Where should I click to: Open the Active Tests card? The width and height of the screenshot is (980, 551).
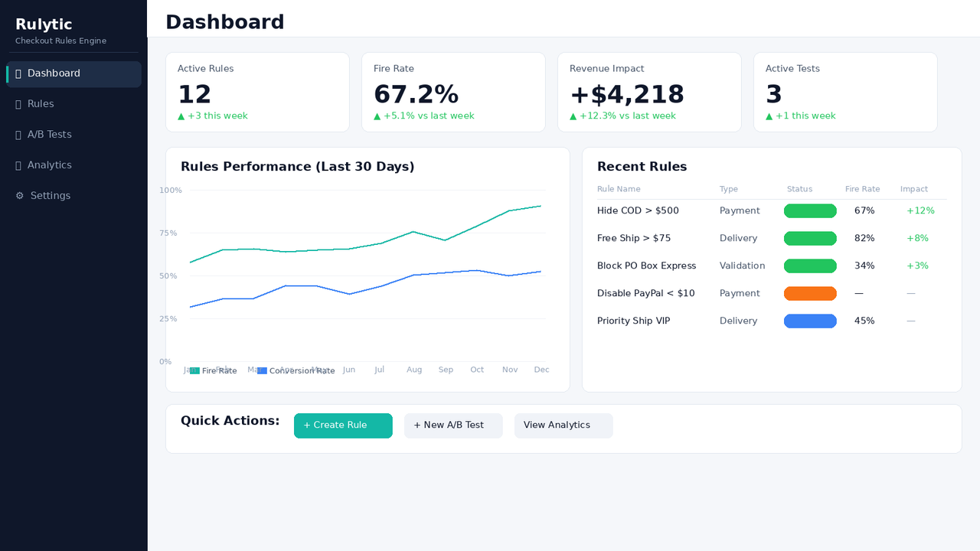click(x=845, y=92)
